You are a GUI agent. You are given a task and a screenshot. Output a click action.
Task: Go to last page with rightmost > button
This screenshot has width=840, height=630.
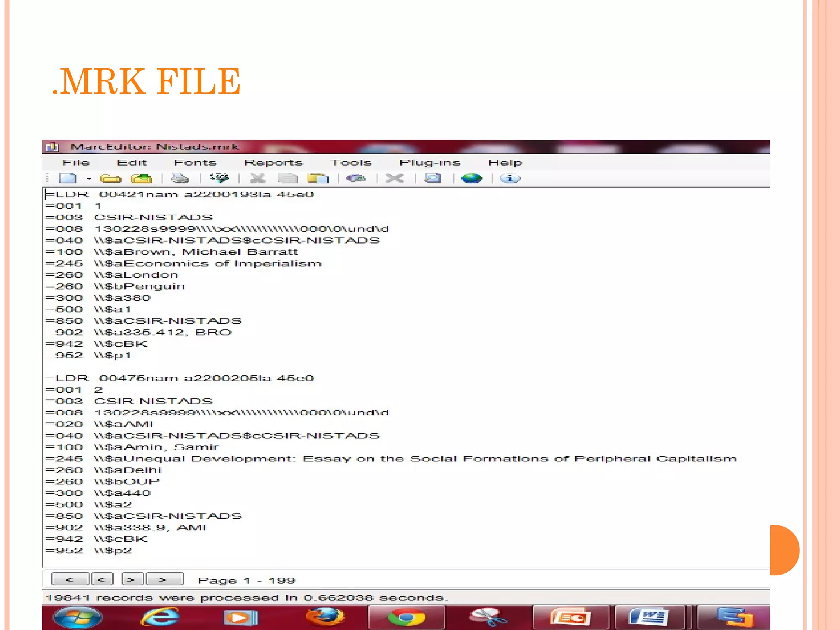tap(165, 579)
